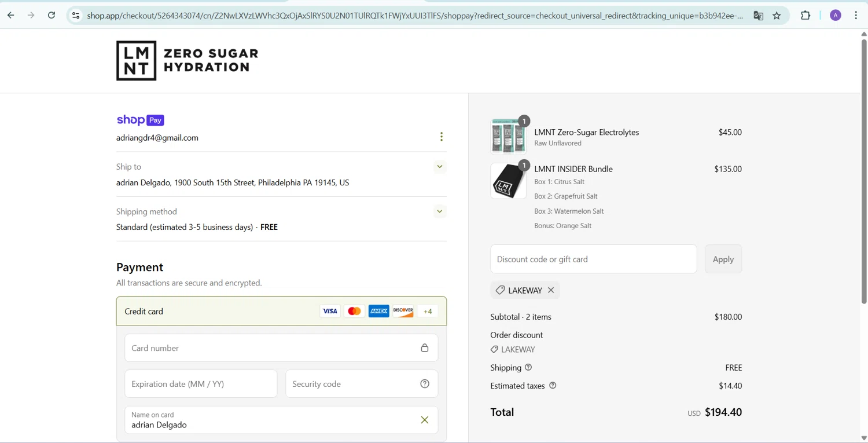Open the Chrome profile avatar
The image size is (868, 443).
coord(836,16)
